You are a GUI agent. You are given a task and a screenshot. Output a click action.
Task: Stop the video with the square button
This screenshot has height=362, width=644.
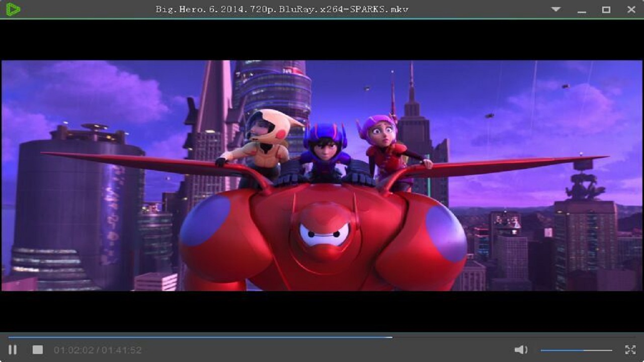tap(38, 349)
